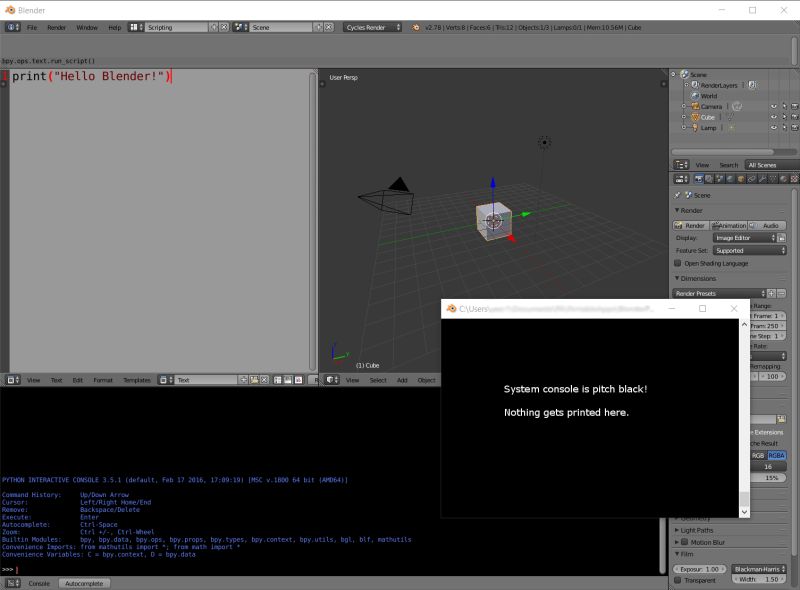Open the Render properties tab camera icon

[x=698, y=179]
